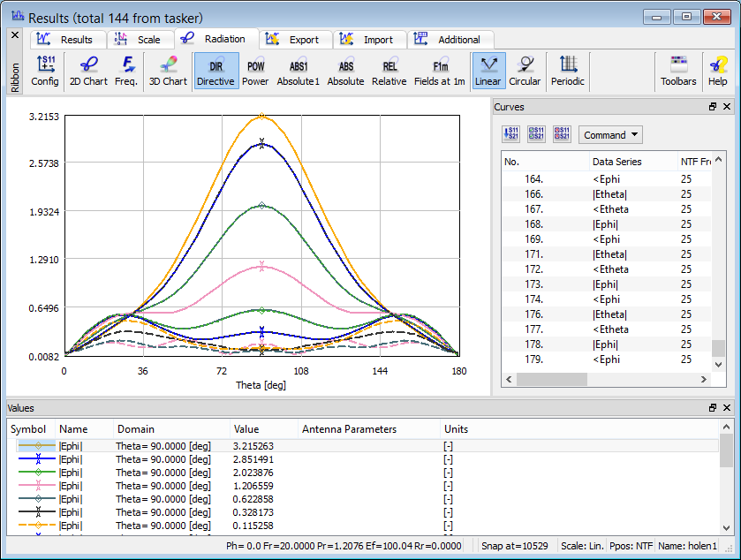Switch to the Scale tab
This screenshot has width=741, height=560.
(140, 40)
